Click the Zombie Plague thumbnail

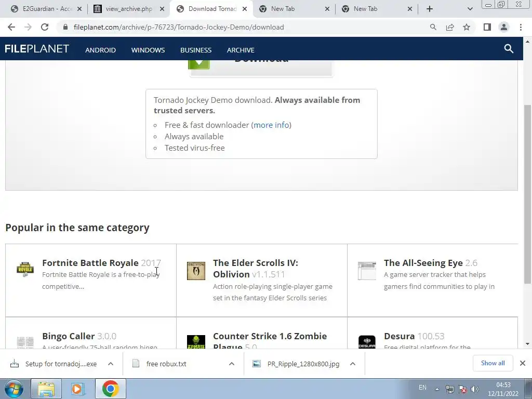(x=196, y=342)
